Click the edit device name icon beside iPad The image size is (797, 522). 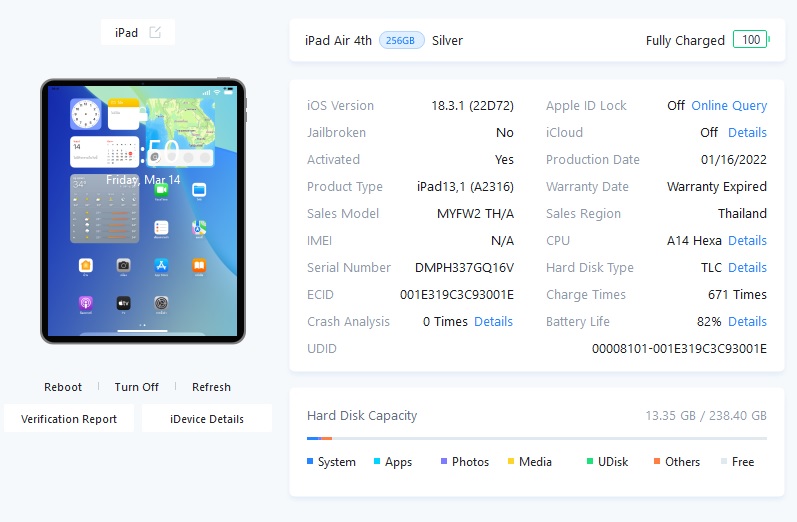pyautogui.click(x=155, y=33)
